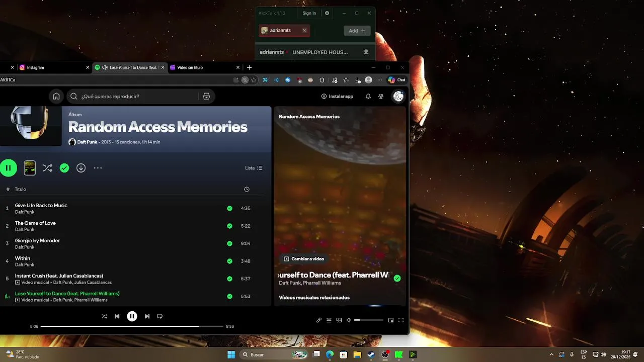This screenshot has width=644, height=362.
Task: Toggle shuffle in bottom player bar
Action: [x=104, y=316]
